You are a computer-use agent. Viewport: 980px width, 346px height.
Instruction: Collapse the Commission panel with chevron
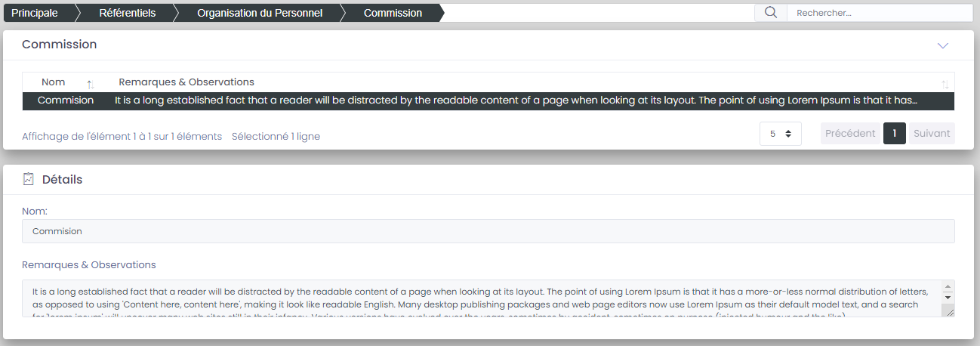pyautogui.click(x=942, y=45)
